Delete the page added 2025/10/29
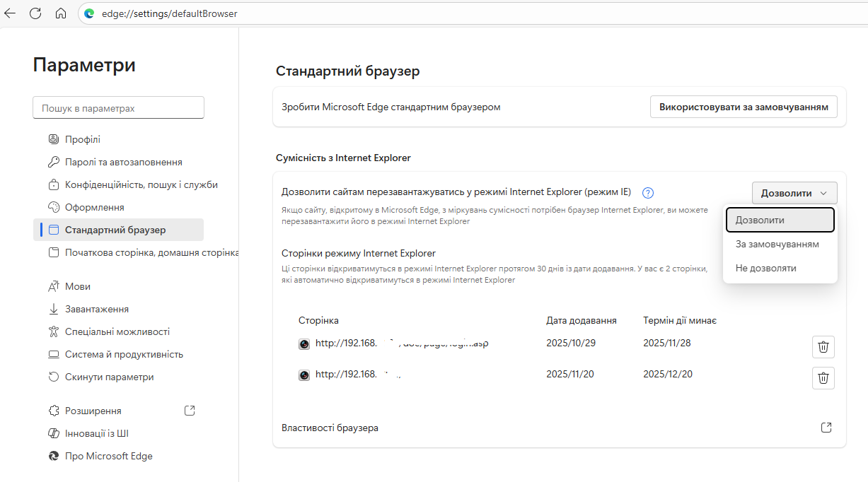Screen dimensions: 868x482 tap(823, 347)
